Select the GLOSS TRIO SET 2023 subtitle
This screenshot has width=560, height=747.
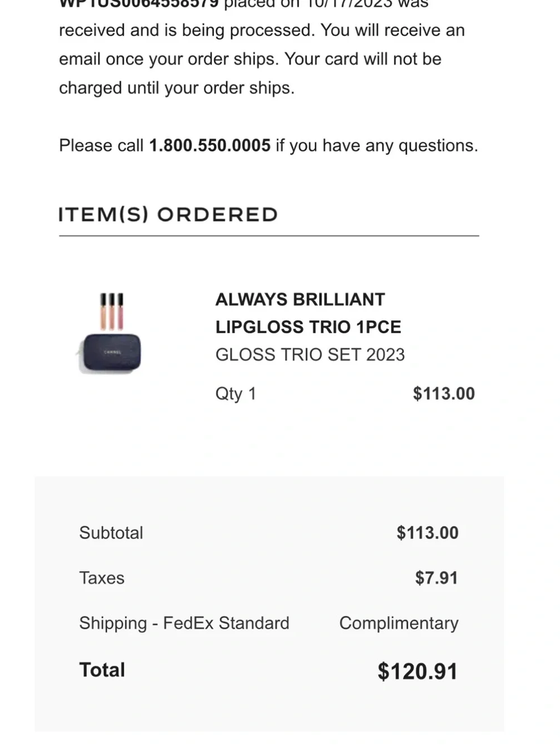[x=310, y=355]
